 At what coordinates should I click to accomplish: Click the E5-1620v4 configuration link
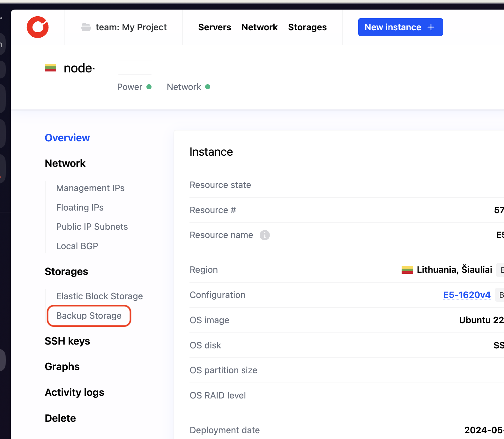[x=467, y=295]
